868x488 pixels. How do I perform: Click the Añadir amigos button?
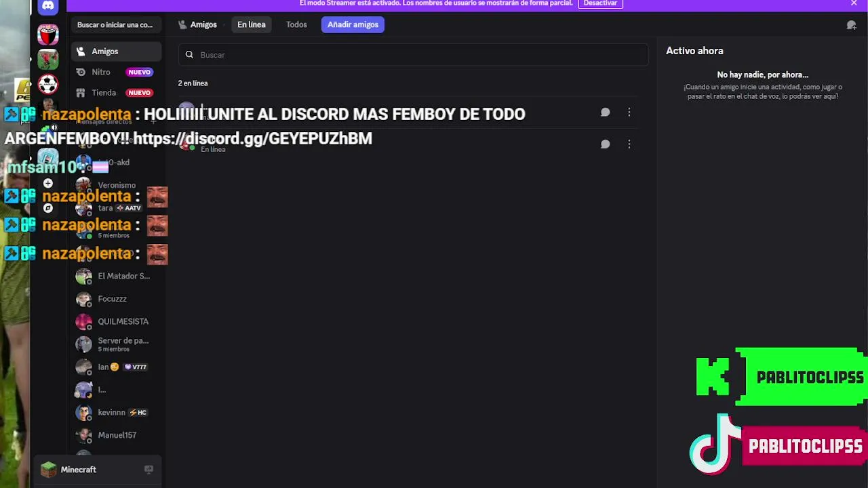[353, 24]
